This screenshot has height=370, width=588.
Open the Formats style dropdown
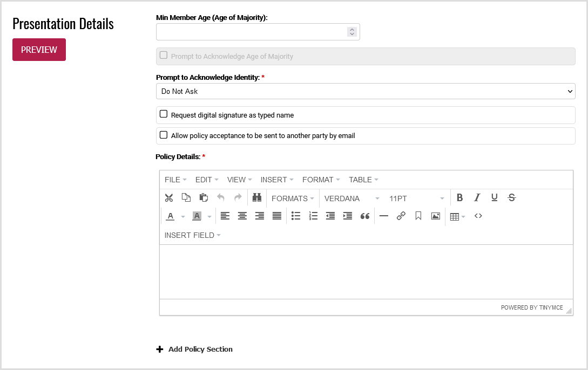[x=293, y=198]
